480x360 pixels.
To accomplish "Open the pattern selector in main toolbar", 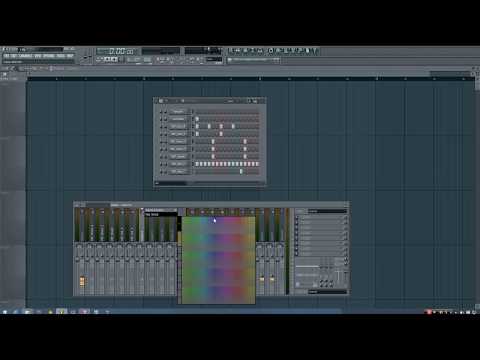I will pos(253,60).
